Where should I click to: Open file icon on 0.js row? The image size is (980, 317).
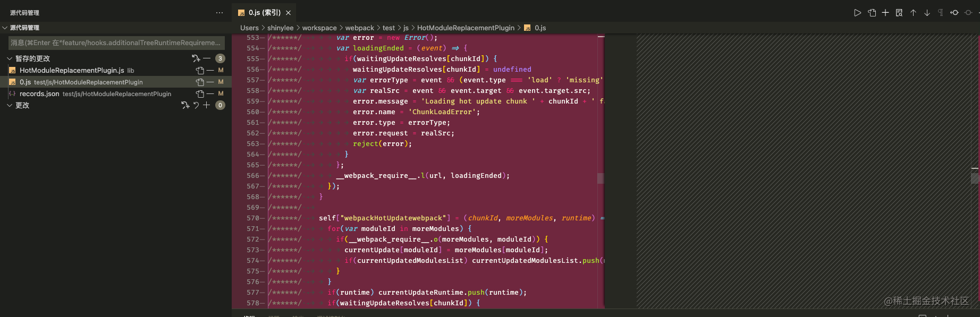point(200,82)
